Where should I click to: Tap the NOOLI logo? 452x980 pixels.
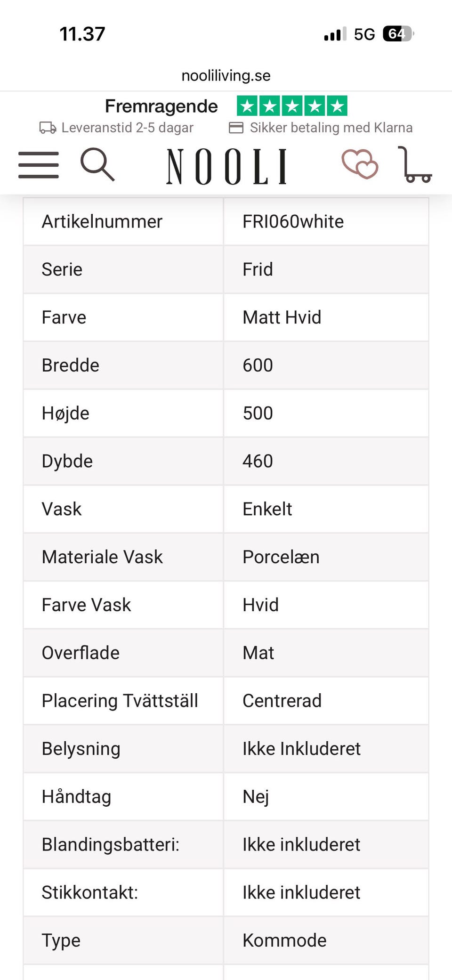pos(227,166)
